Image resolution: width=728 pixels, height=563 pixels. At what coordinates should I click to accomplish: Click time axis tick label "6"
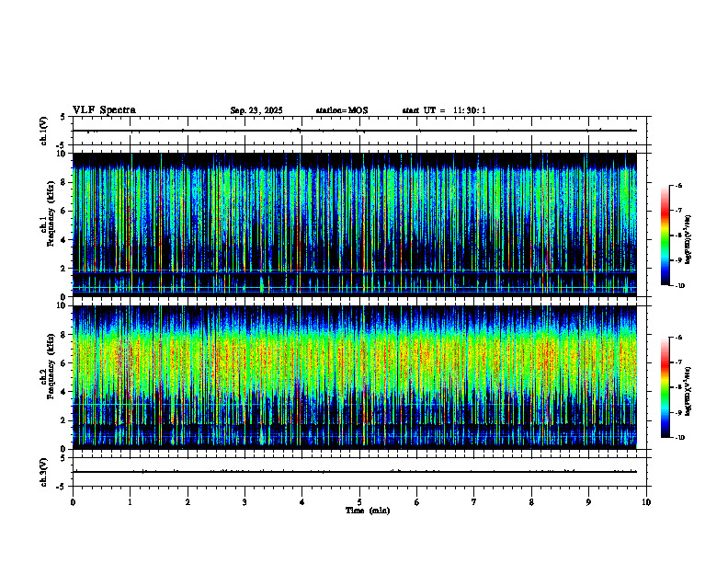click(417, 502)
